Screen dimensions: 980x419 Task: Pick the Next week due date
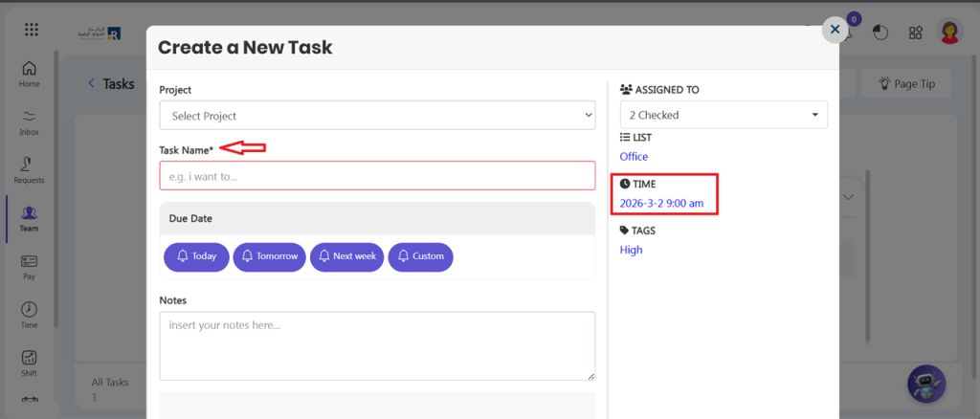pyautogui.click(x=346, y=256)
